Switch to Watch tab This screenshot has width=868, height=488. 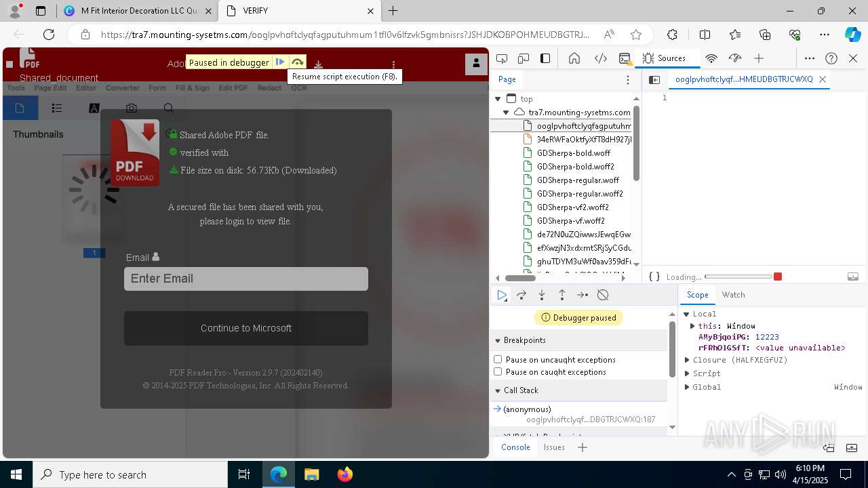click(733, 295)
